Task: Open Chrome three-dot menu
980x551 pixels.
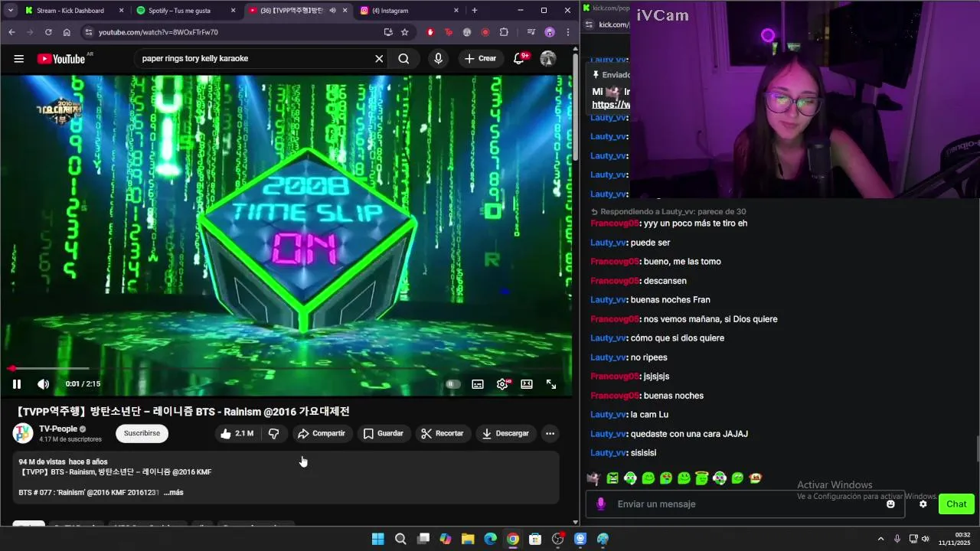Action: pyautogui.click(x=567, y=32)
